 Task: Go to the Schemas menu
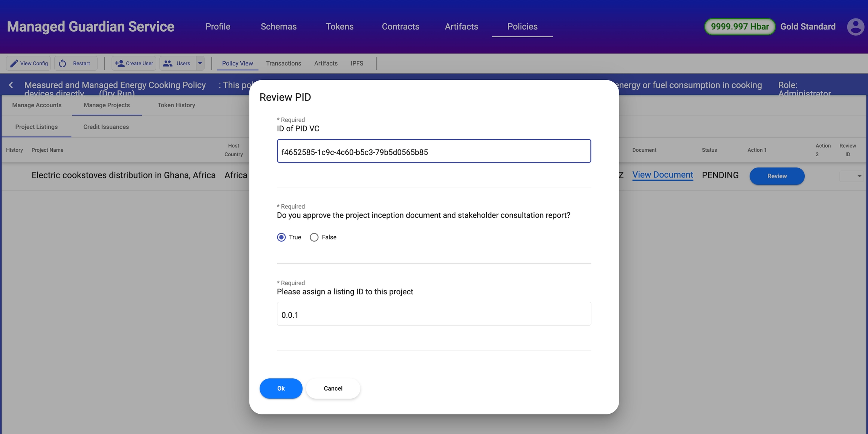point(278,27)
